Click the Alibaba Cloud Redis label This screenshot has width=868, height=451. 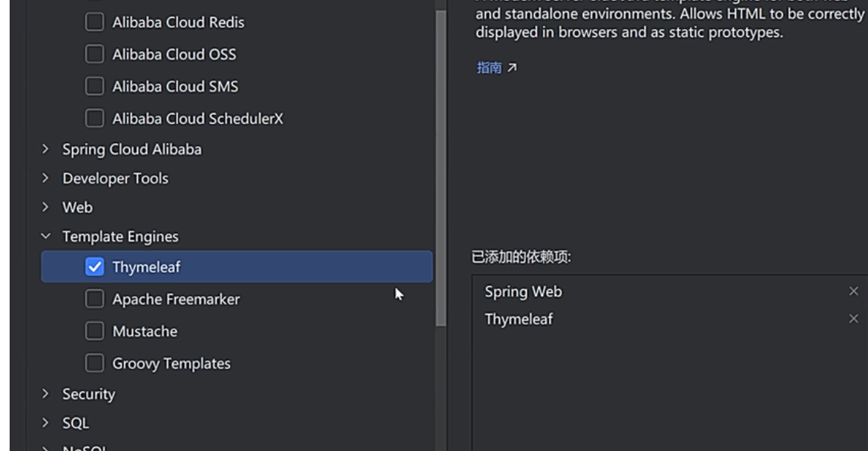[x=178, y=22]
